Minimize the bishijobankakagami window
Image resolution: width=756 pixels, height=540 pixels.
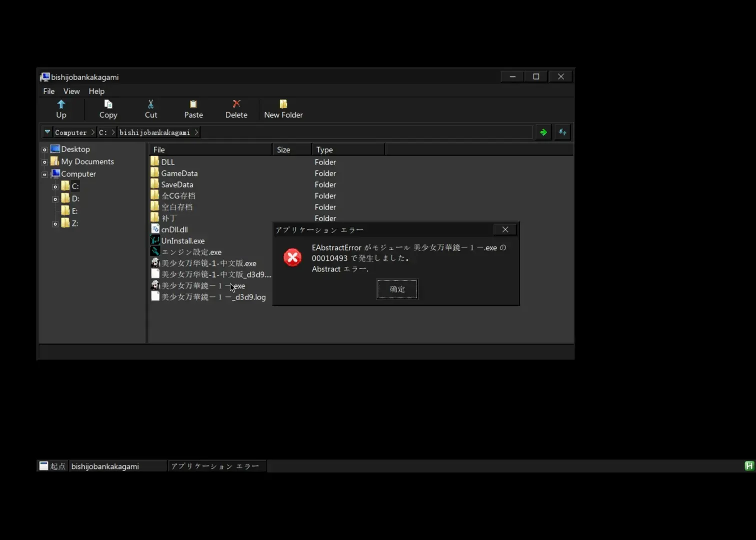(512, 76)
